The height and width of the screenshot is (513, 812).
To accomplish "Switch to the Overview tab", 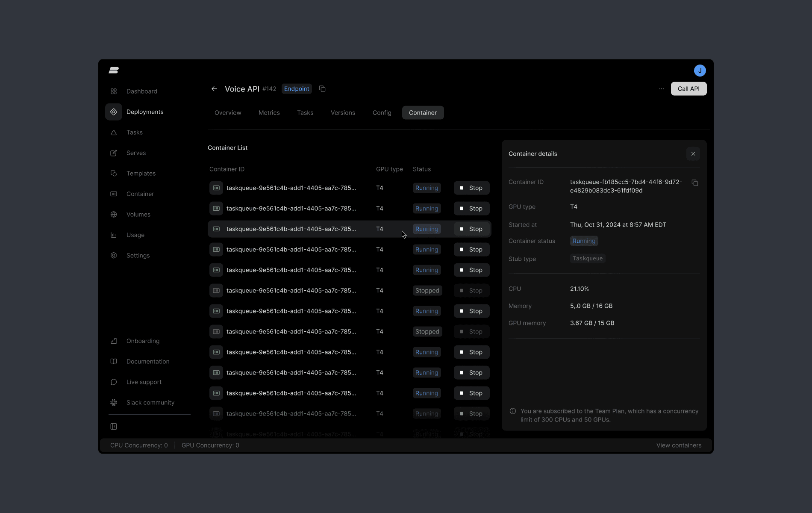I will tap(228, 113).
